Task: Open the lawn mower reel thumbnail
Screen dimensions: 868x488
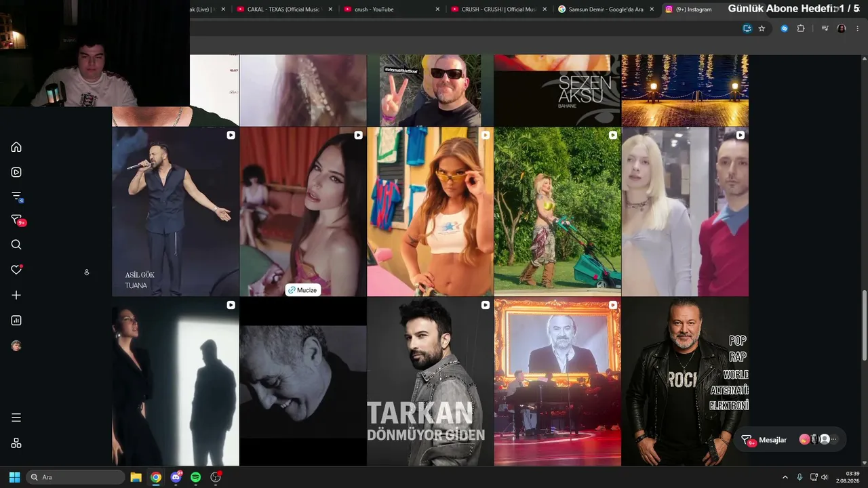Action: [x=557, y=211]
